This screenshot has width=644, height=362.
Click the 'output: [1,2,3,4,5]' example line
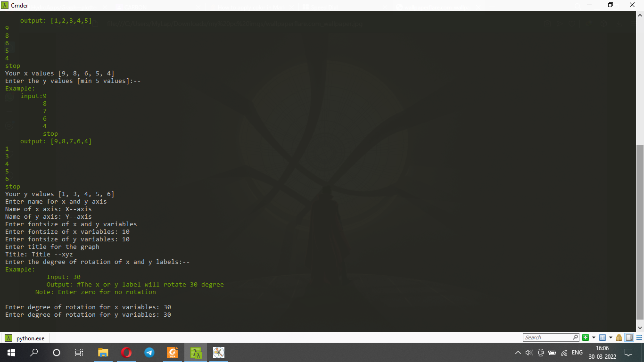56,21
